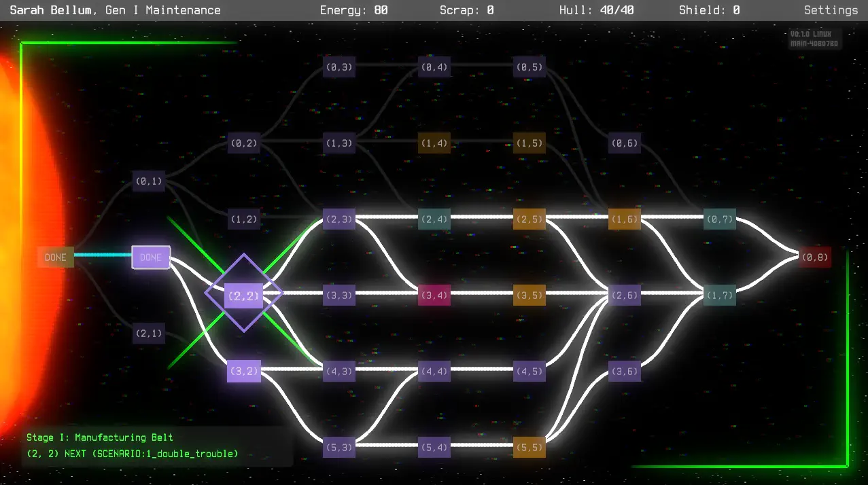
Task: Click the Energy: 80 readout
Action: click(x=354, y=10)
